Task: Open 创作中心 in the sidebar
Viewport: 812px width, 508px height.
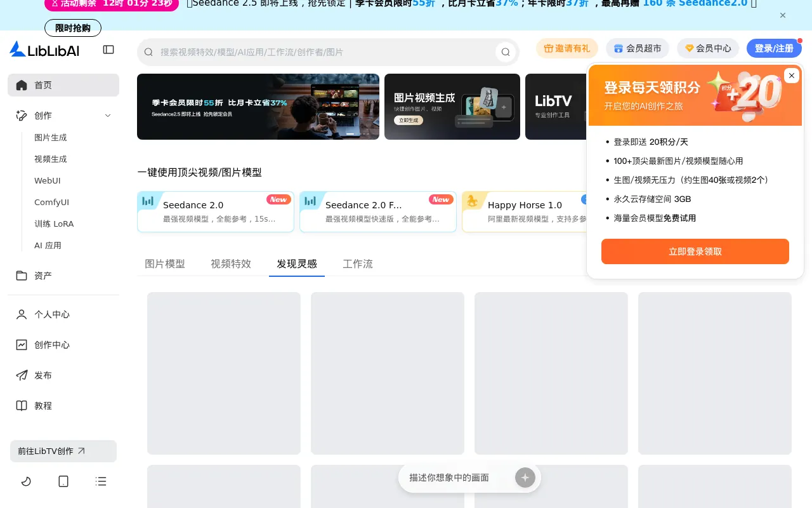Action: 63,345
